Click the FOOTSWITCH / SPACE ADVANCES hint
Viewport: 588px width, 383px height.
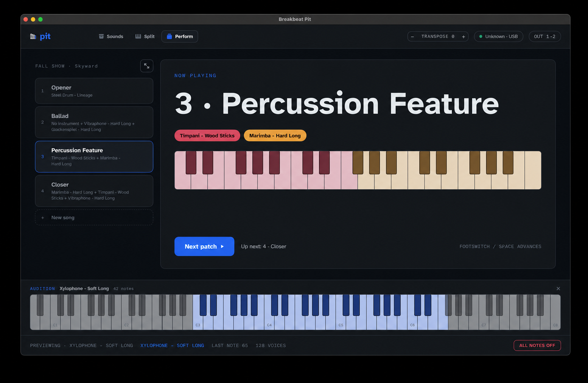pyautogui.click(x=500, y=246)
